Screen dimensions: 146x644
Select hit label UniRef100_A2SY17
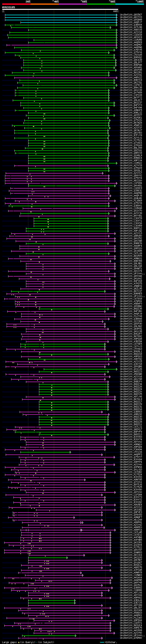point(131,173)
